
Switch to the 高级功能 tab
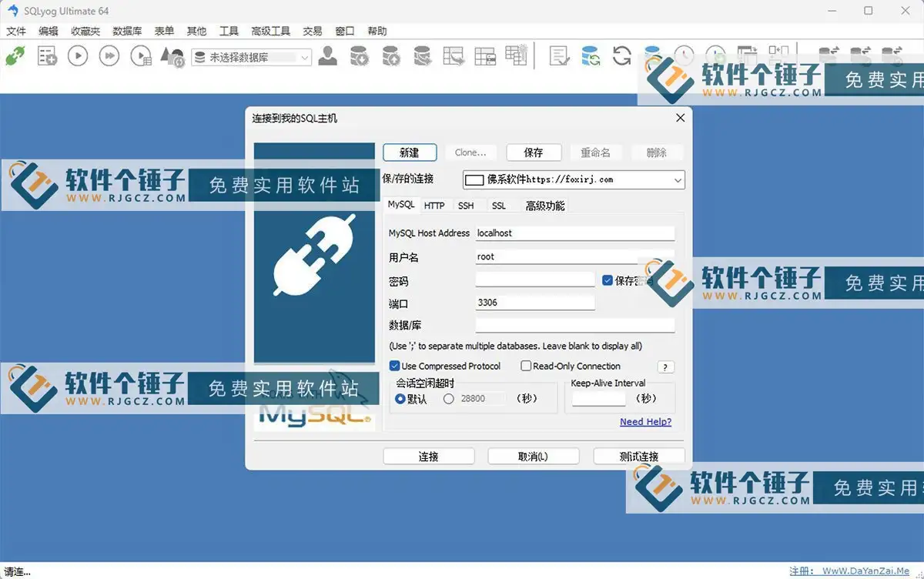[x=545, y=206]
